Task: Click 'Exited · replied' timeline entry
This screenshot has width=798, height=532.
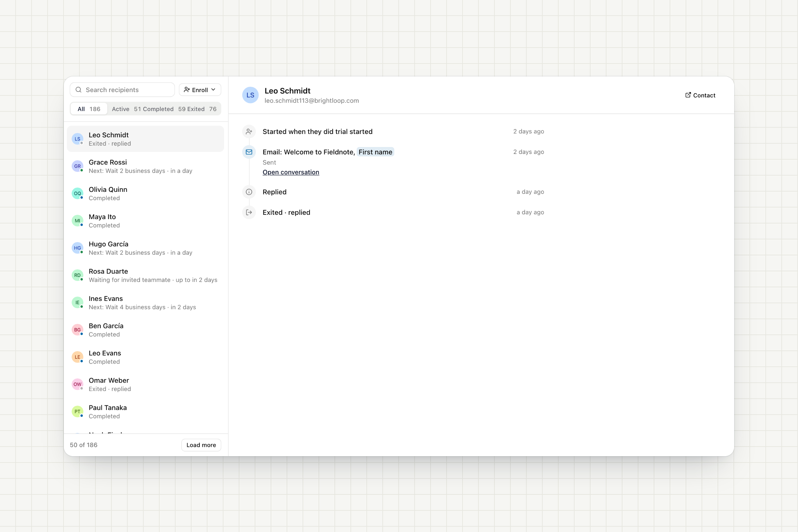Action: [x=286, y=212]
